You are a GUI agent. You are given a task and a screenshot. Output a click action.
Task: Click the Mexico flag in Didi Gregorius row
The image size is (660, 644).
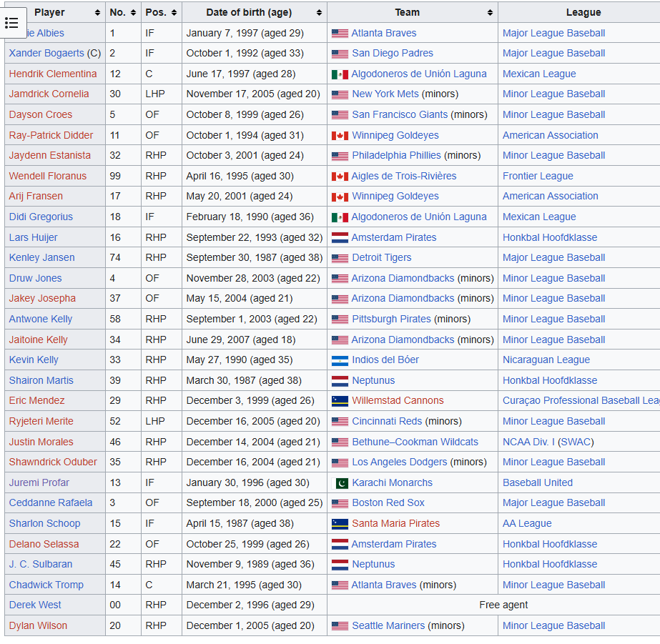(340, 217)
